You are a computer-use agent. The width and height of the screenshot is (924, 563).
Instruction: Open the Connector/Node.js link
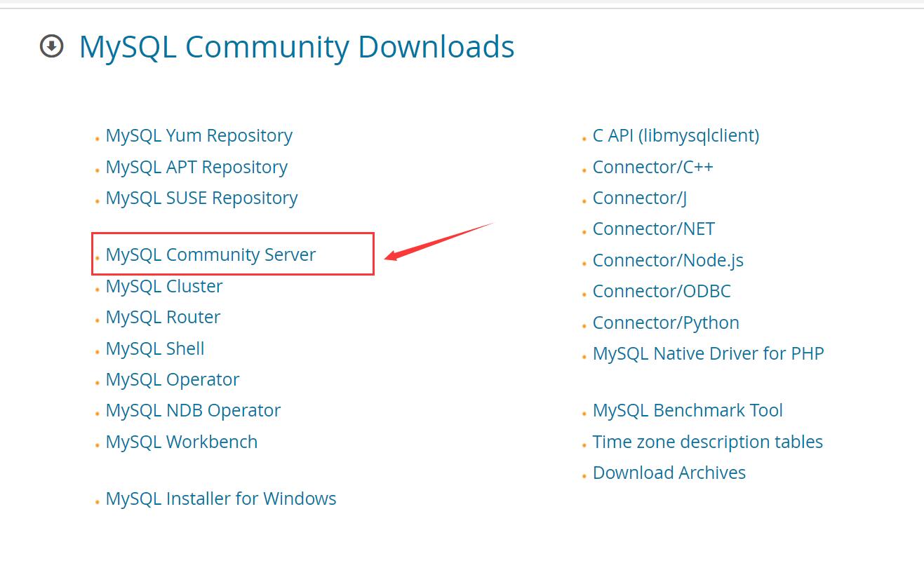tap(668, 260)
